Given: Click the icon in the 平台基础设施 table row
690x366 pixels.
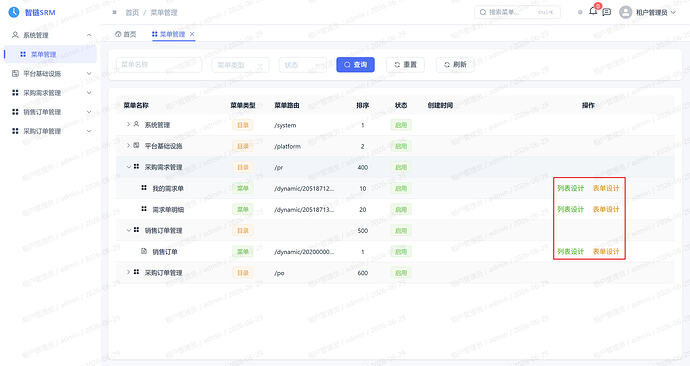Looking at the screenshot, I should 136,145.
